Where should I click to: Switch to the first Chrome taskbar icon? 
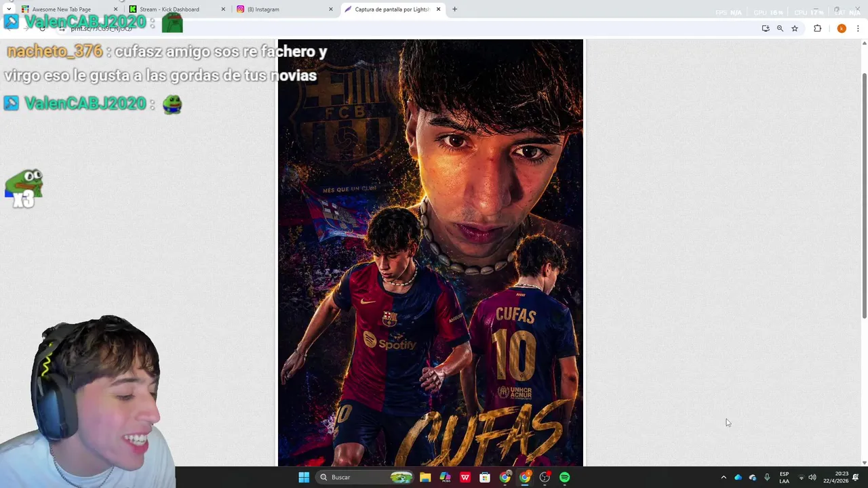pyautogui.click(x=505, y=477)
